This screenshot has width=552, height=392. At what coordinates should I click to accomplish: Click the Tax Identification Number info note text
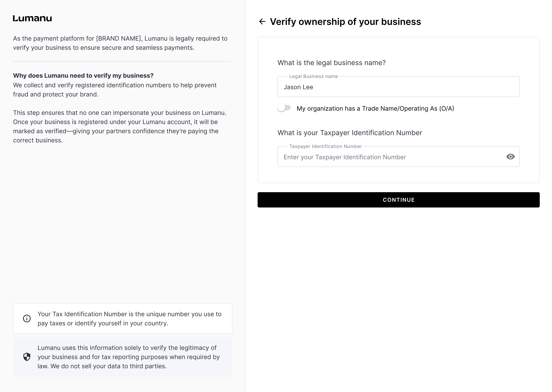point(129,319)
